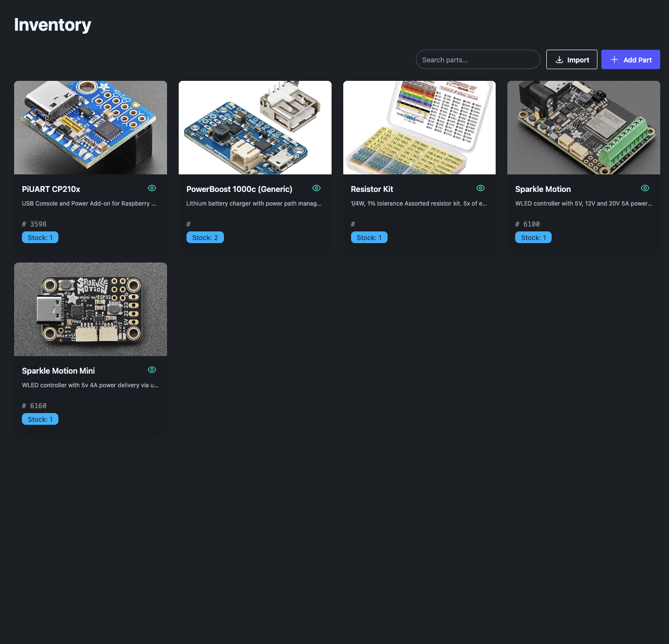Screen dimensions: 669x644
Task: Select the Sparkle Motion part title
Action: click(543, 189)
